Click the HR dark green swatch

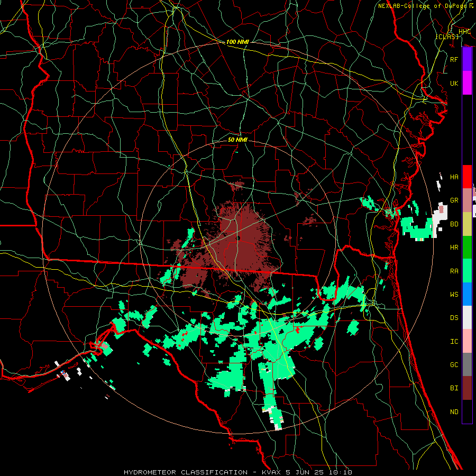coord(467,248)
